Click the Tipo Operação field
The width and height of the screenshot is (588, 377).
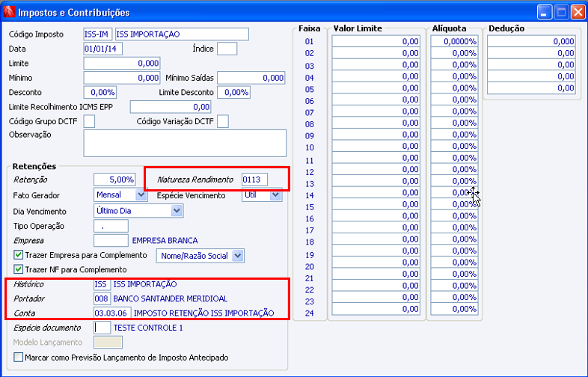(x=111, y=226)
